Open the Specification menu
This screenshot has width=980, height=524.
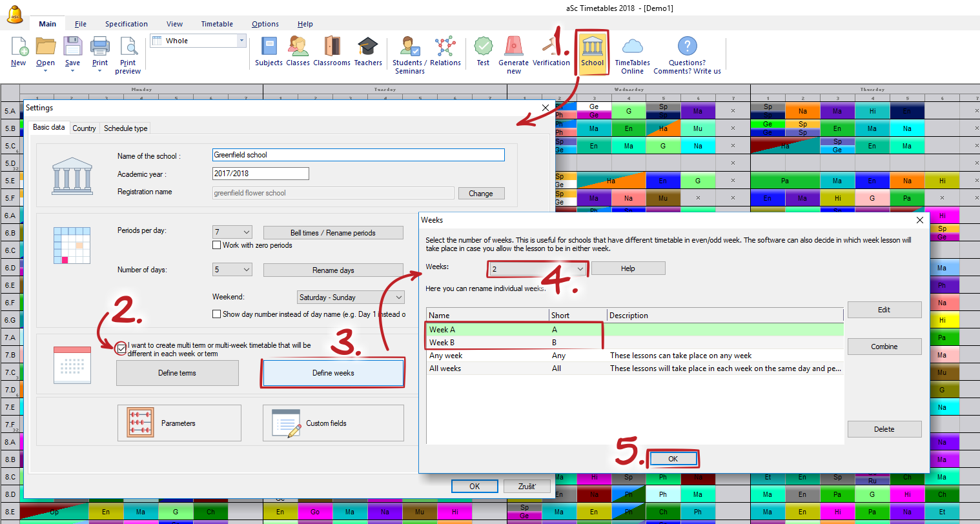click(x=127, y=24)
